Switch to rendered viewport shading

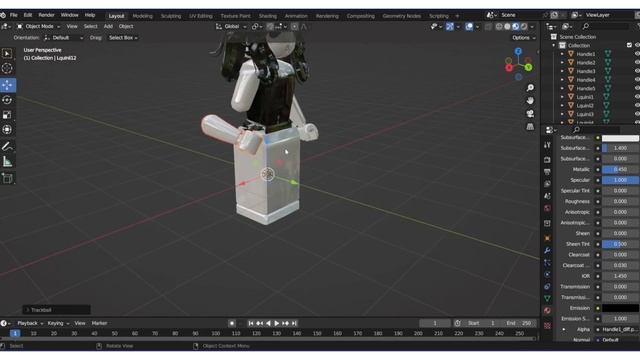coord(524,27)
